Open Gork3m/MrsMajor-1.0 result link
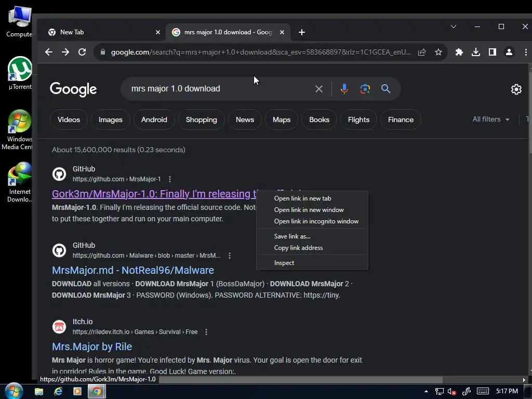Viewport: 532px width, 399px height. [154, 194]
